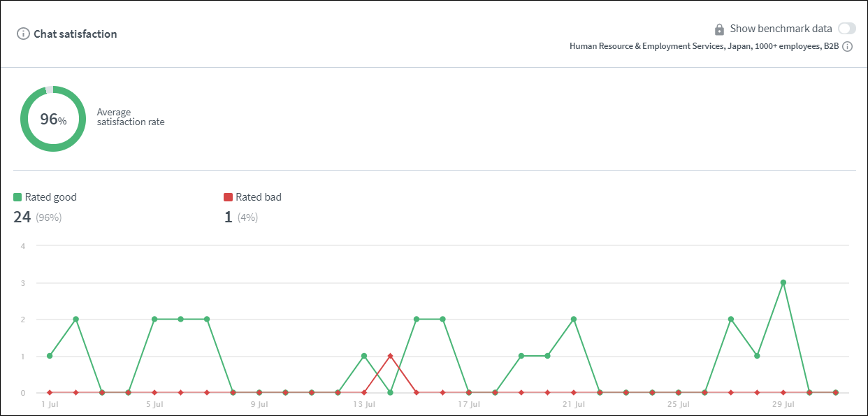Click the green peak point at 29 Jul
868x416 pixels.
click(783, 282)
